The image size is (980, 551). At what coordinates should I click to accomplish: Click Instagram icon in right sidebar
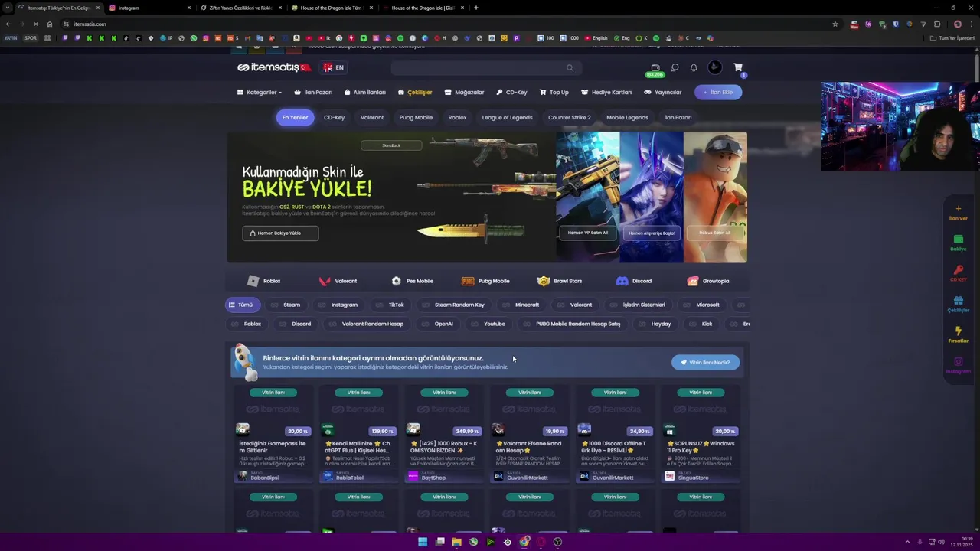958,366
